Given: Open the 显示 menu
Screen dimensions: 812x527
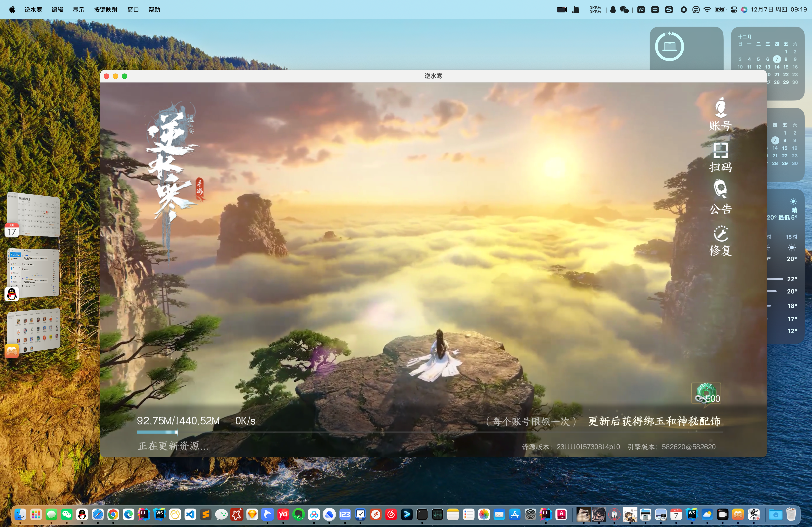Looking at the screenshot, I should click(78, 9).
